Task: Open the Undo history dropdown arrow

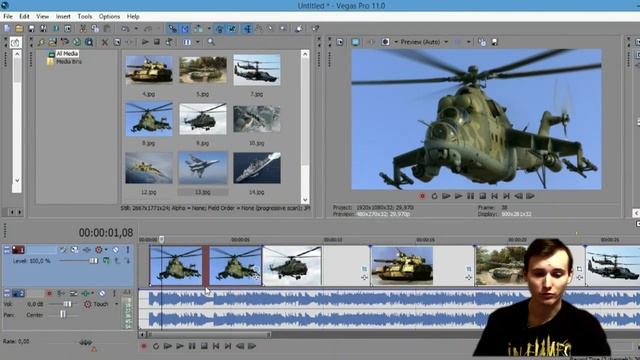Action: tap(136, 29)
